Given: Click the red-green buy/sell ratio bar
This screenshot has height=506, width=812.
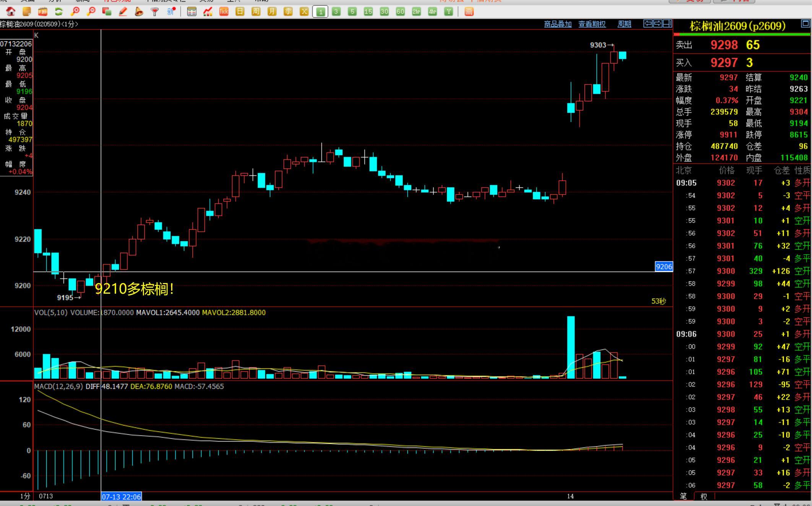Looking at the screenshot, I should click(x=742, y=34).
